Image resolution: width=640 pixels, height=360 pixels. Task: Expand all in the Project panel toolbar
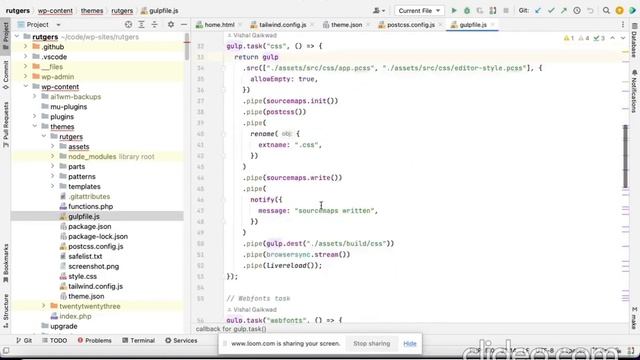[141, 24]
